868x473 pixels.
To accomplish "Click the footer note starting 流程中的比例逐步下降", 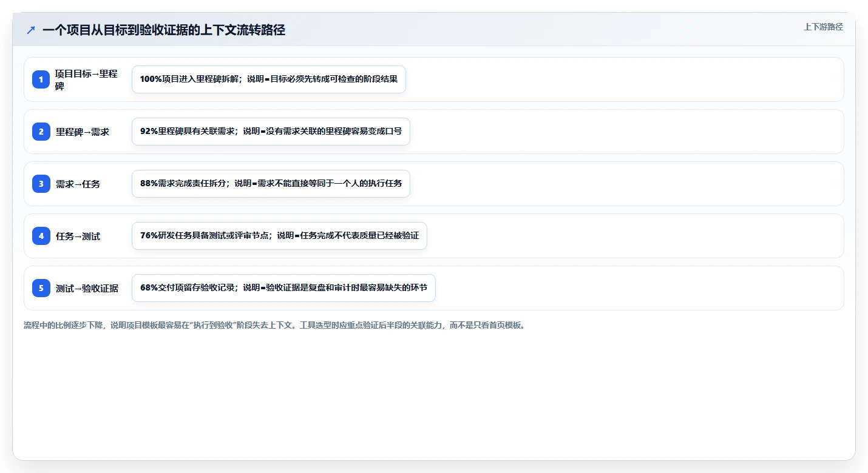I will 275,325.
